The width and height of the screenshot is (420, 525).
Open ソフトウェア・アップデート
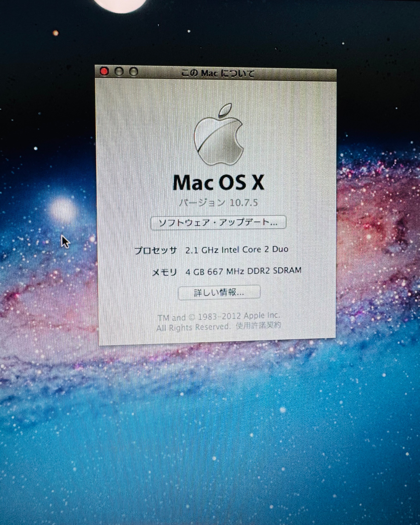coord(218,222)
